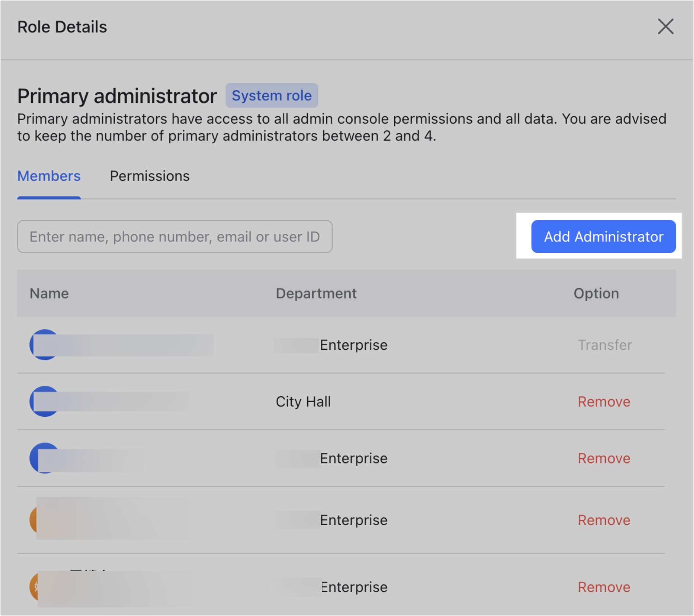Click the member search input field

175,237
